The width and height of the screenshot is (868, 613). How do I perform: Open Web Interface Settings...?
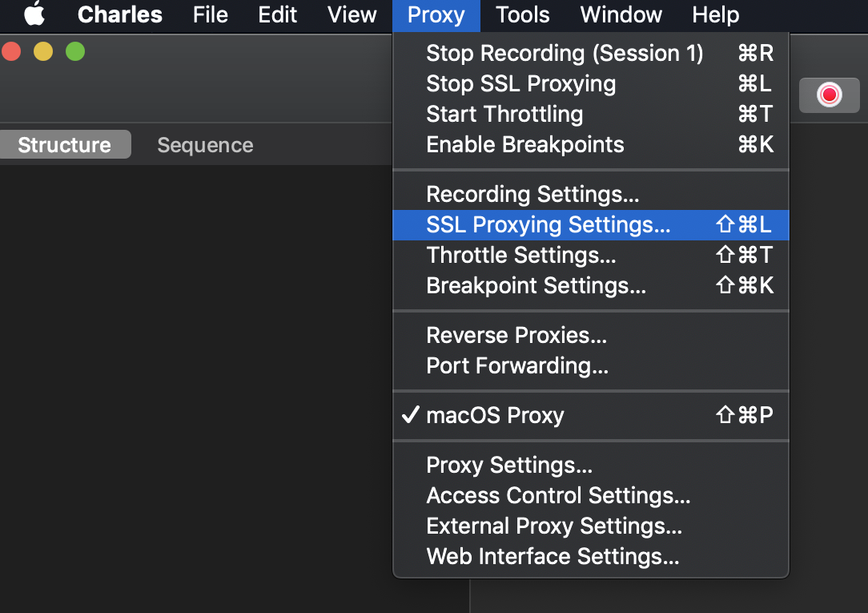tap(591, 557)
